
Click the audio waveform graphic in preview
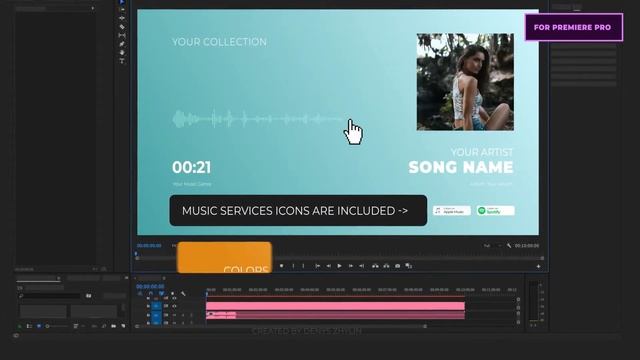point(258,119)
